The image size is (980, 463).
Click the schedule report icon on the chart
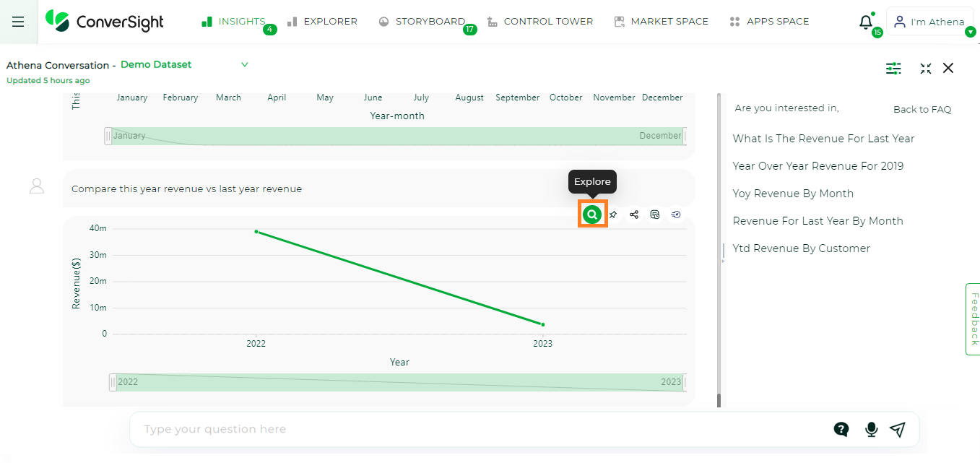[655, 215]
